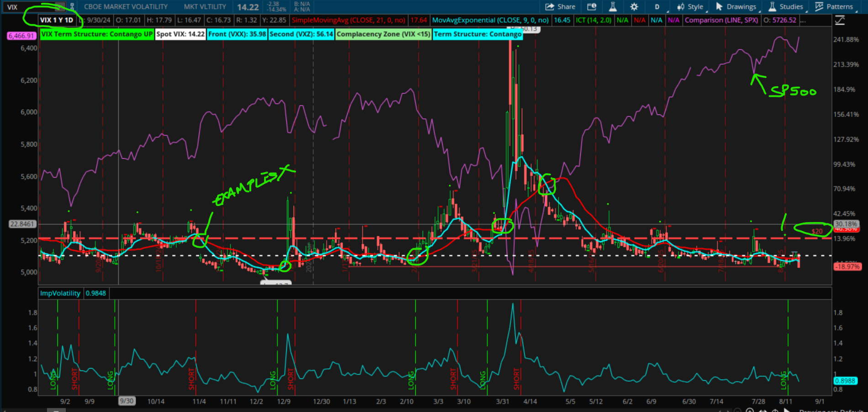Open the symbol dropdown arrow next to VIX
This screenshot has width=868, height=412.
tap(60, 7)
